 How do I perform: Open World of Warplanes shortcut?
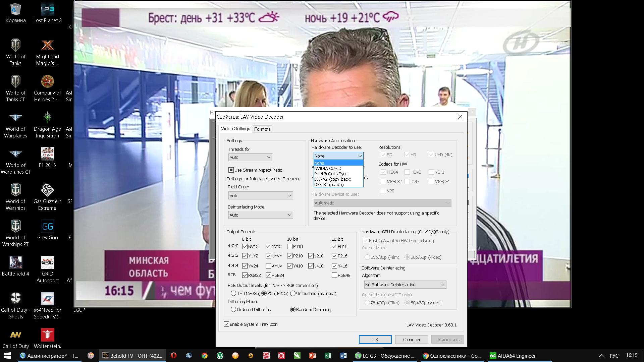[15, 124]
